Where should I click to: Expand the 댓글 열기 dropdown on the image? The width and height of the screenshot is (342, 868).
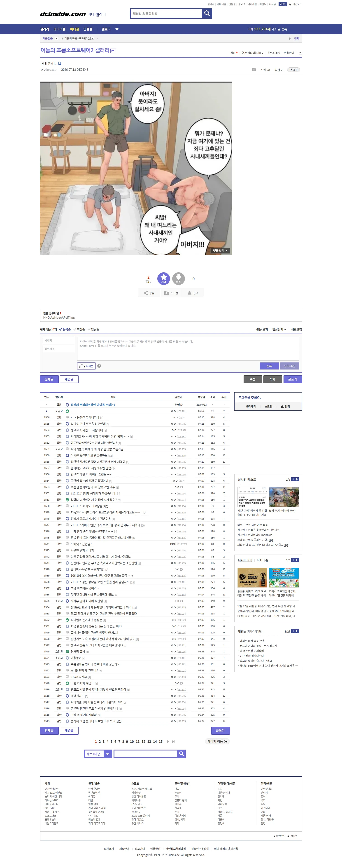click(x=220, y=250)
